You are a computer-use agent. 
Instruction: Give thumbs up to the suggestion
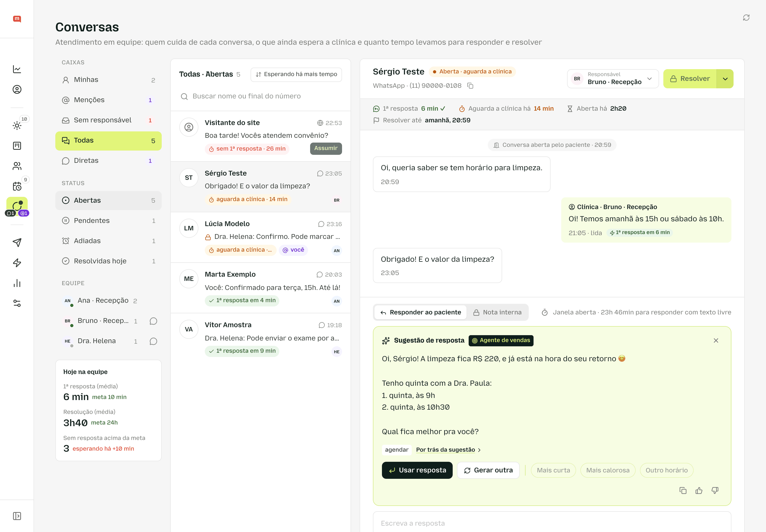[699, 490]
